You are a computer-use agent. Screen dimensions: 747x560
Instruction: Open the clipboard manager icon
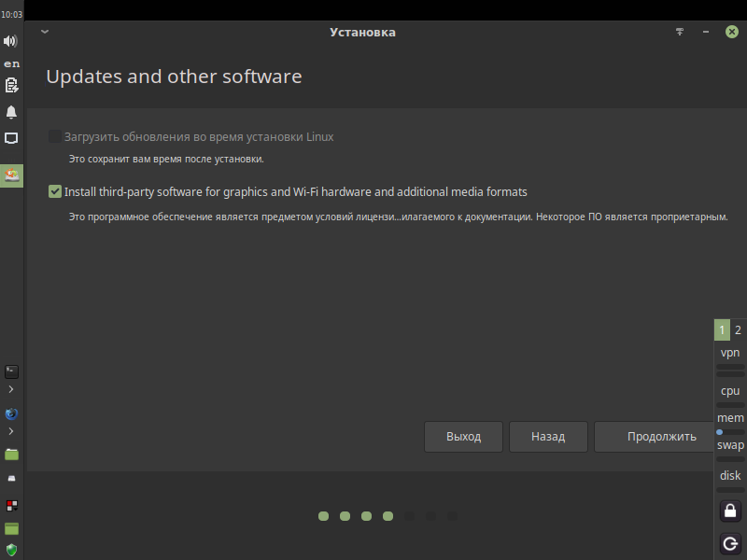[x=11, y=86]
